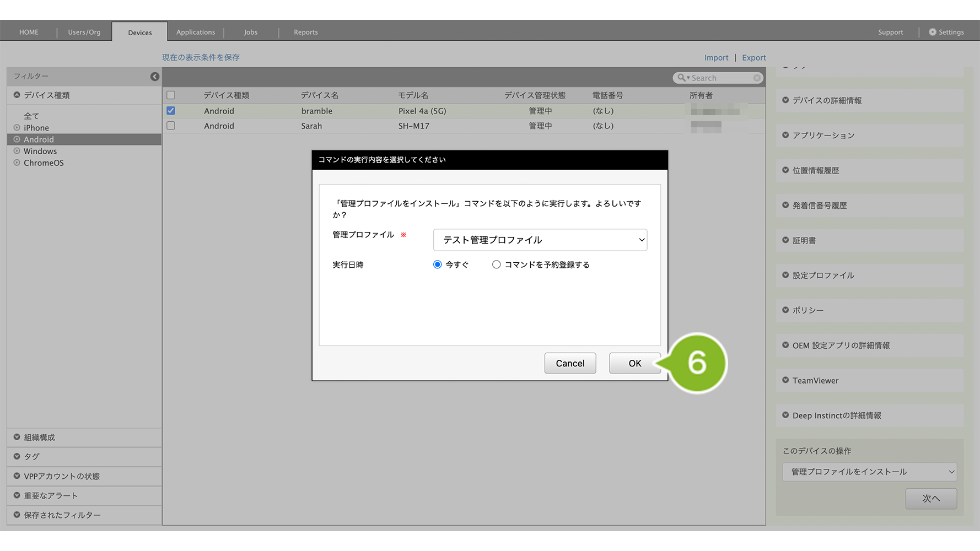Open the Support link
980x551 pixels.
891,32
